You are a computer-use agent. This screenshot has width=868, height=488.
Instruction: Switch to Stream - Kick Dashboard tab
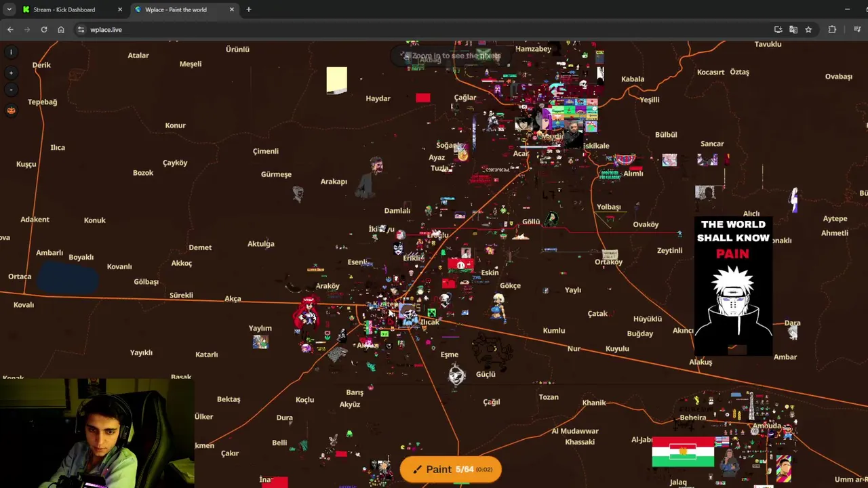tap(73, 9)
